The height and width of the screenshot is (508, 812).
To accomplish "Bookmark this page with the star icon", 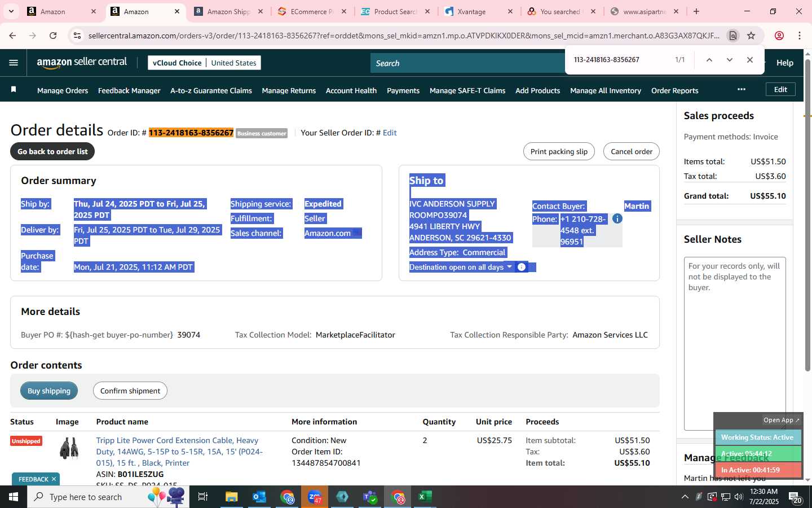I will 751,36.
